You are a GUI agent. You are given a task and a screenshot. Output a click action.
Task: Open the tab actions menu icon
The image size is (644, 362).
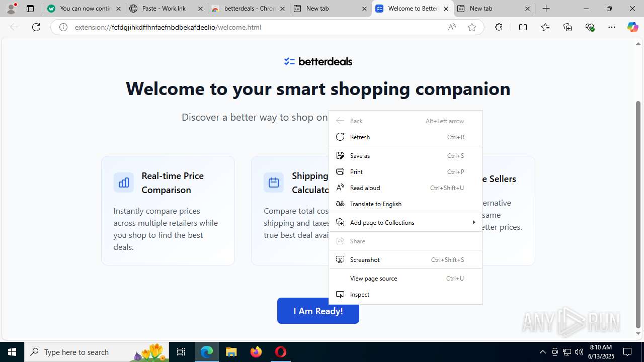(x=30, y=9)
